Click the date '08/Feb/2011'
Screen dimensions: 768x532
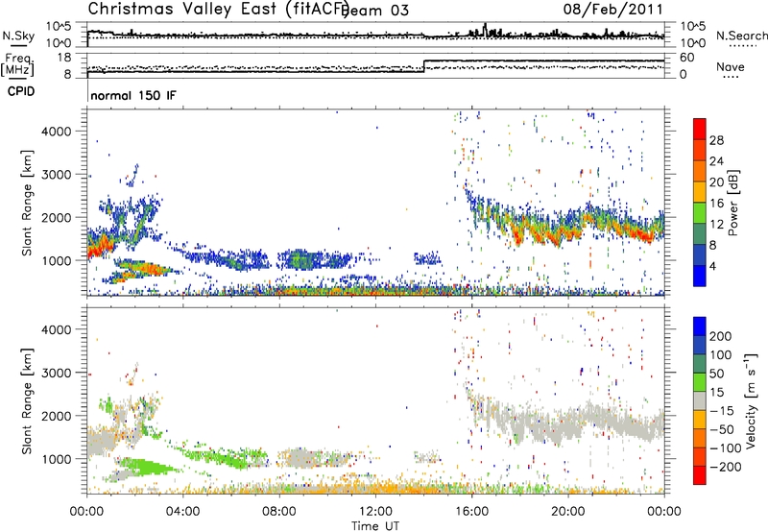612,10
